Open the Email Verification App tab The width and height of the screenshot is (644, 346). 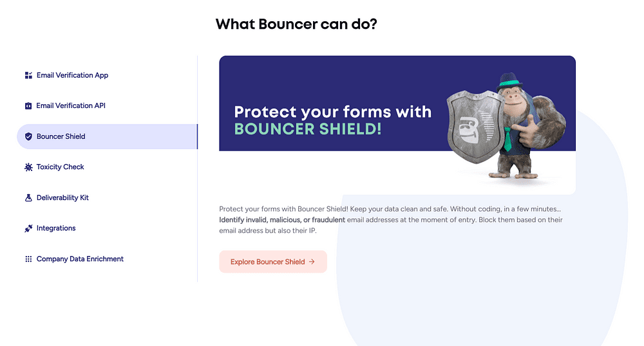[x=72, y=75]
